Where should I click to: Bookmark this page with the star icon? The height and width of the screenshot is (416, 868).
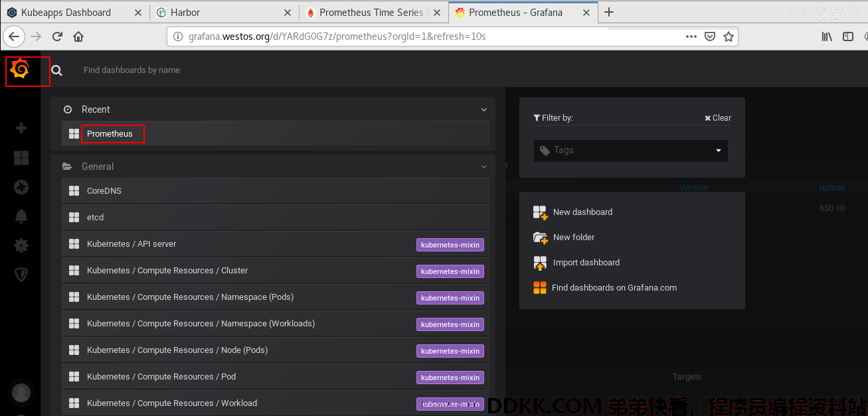click(x=729, y=36)
